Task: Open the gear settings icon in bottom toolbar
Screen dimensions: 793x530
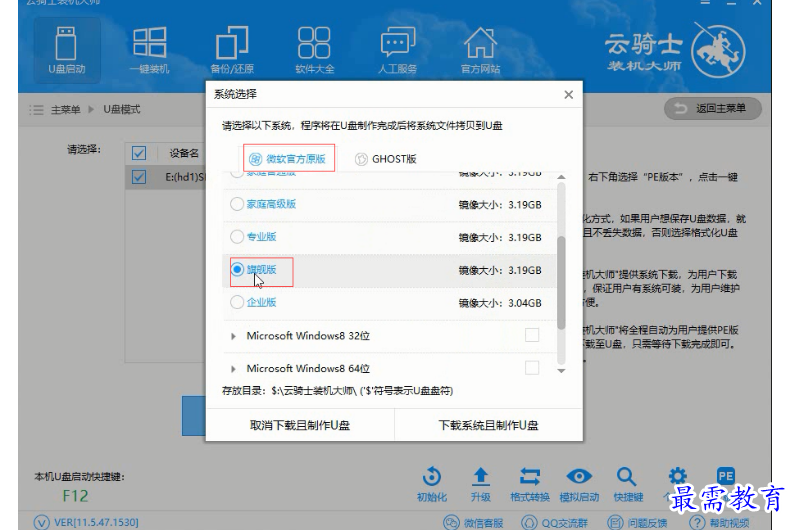Action: click(x=677, y=476)
